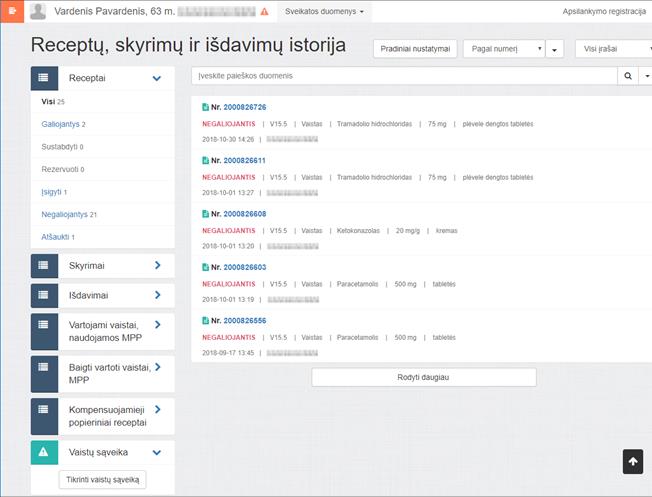652x497 pixels.
Task: Click document icon beside prescription 2000826726
Action: (205, 107)
